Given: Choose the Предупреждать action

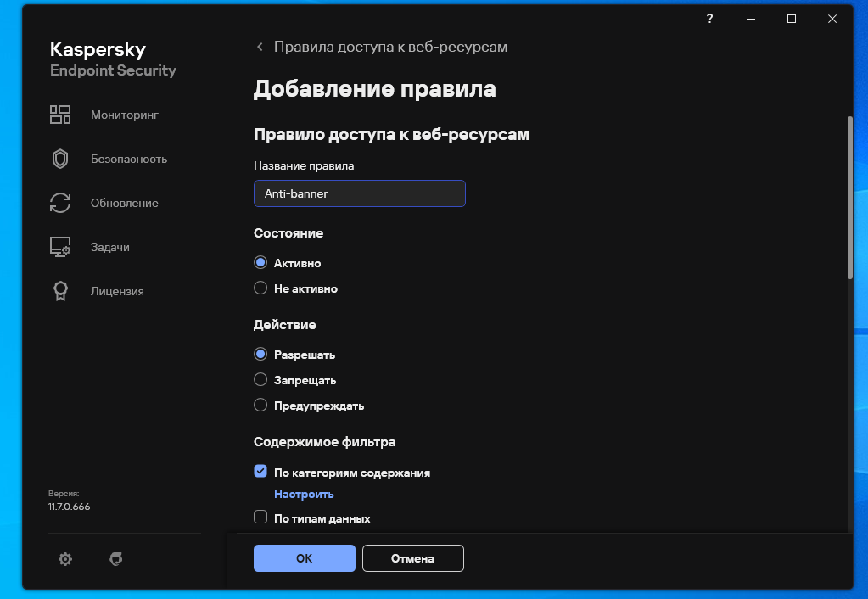Looking at the screenshot, I should click(260, 406).
